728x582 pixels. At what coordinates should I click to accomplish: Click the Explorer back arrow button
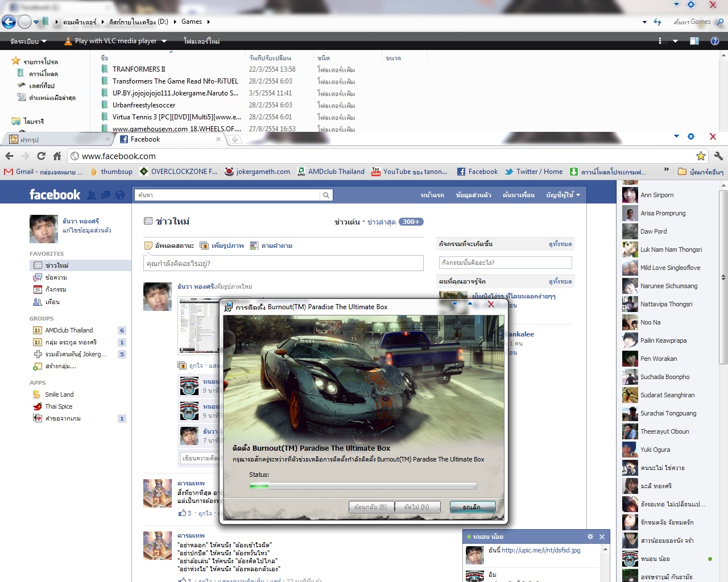9,22
